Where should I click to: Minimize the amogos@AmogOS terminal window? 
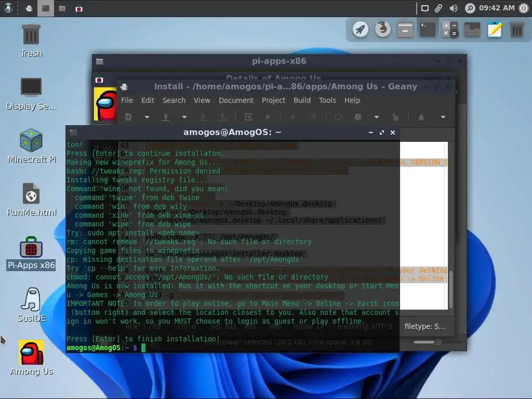pos(371,132)
